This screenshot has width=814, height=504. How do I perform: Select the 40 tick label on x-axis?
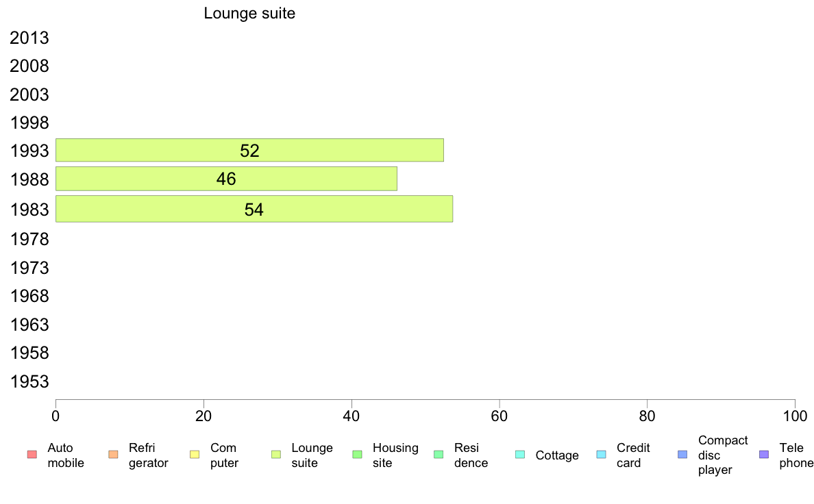tap(351, 416)
